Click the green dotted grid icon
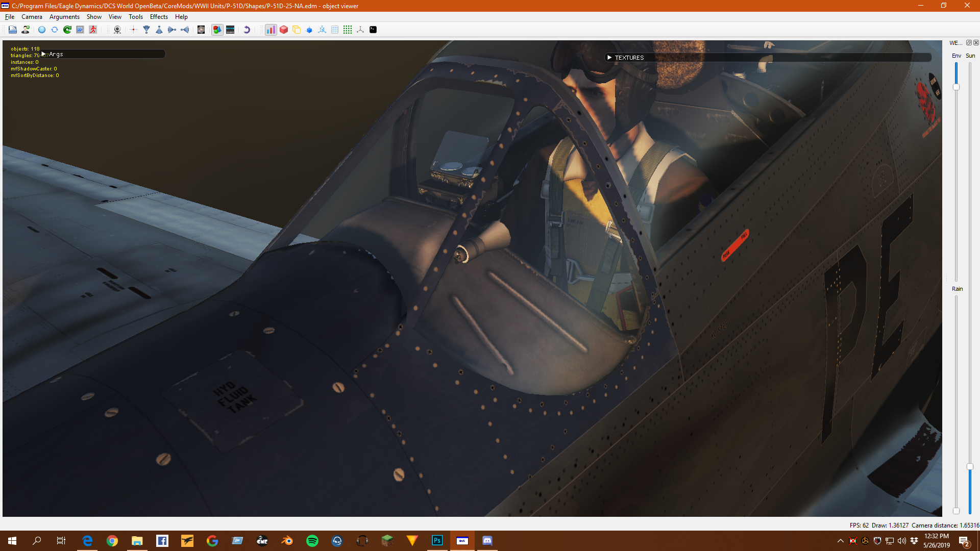The image size is (980, 551). pos(348,30)
